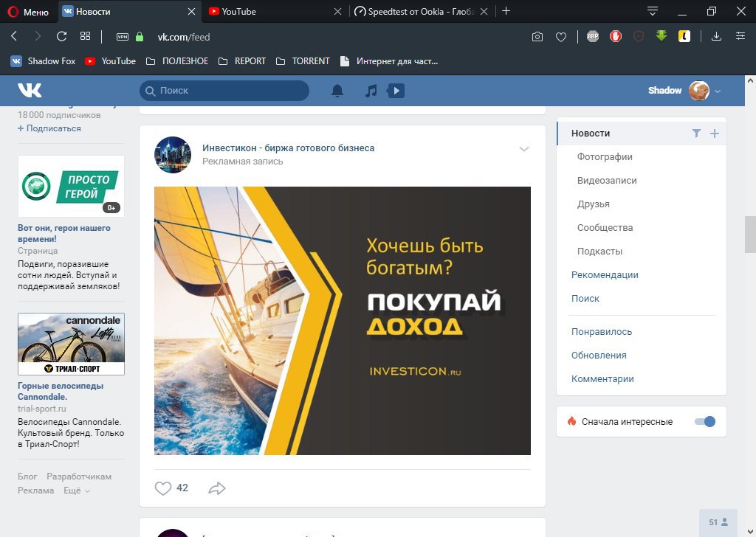756x537 pixels.
Task: Click the Поиск search field
Action: (224, 91)
